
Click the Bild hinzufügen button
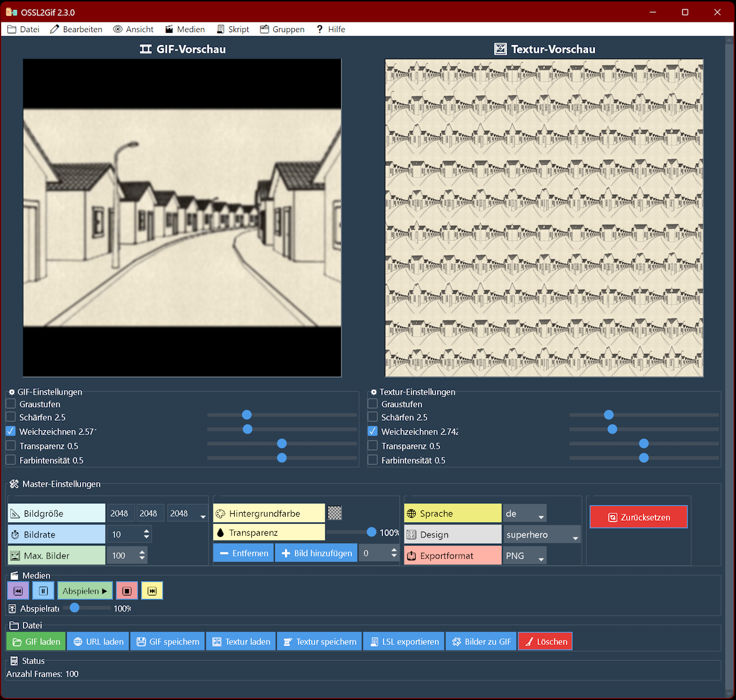click(316, 553)
